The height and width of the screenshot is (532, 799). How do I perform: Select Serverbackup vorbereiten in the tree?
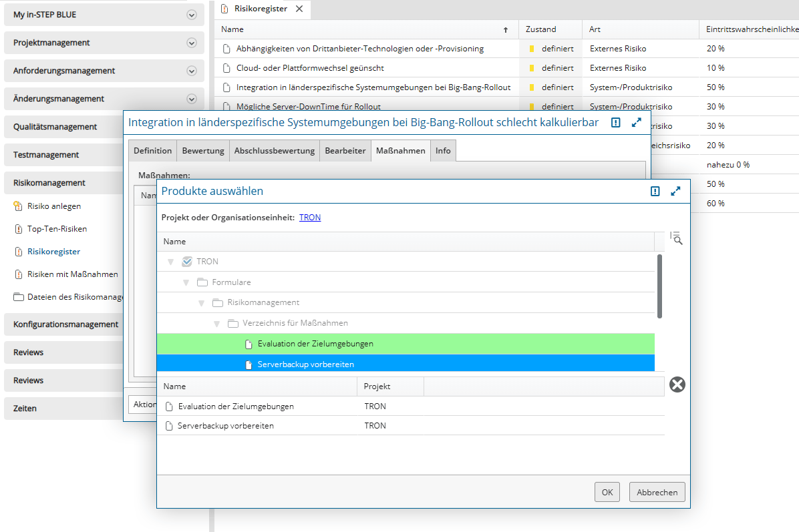point(305,364)
